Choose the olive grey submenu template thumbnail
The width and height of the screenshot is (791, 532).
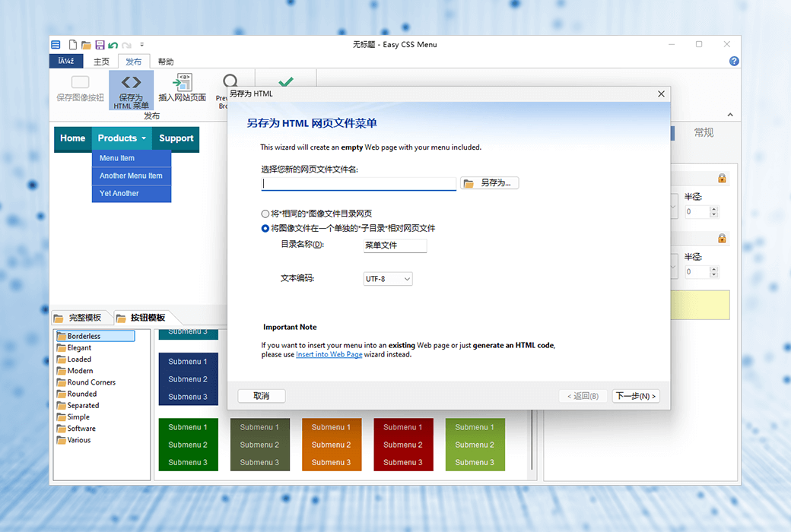(260, 445)
